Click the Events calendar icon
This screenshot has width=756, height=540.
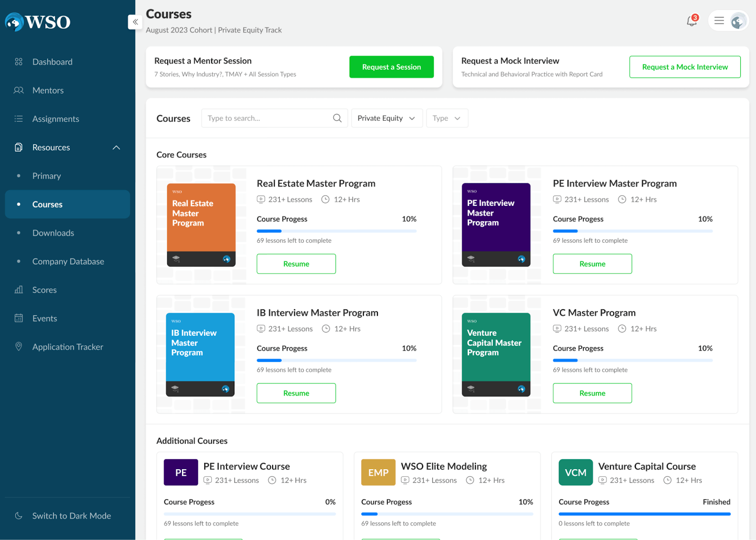click(x=18, y=318)
